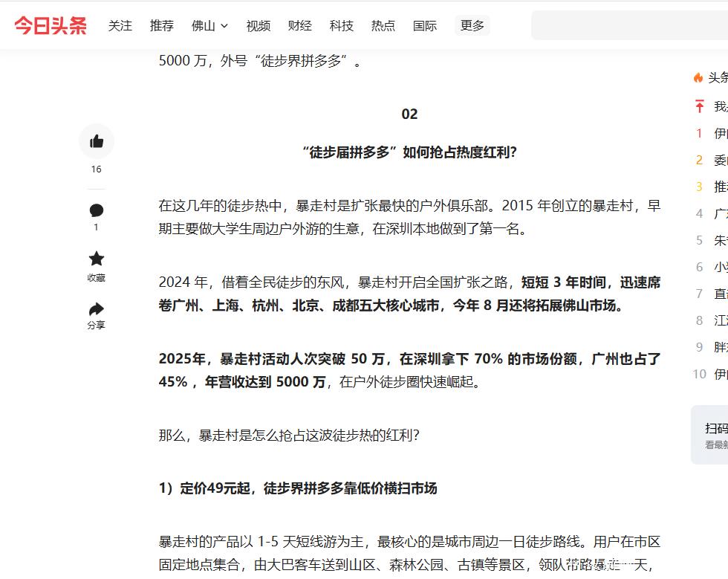Viewport: 728px width, 579px height.
Task: Open the 热点 channel
Action: [383, 25]
